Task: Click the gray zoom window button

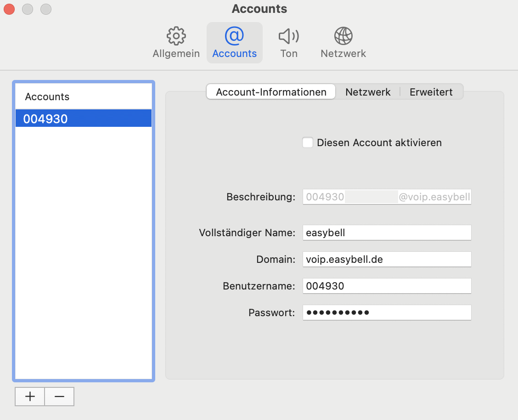Action: click(x=46, y=9)
